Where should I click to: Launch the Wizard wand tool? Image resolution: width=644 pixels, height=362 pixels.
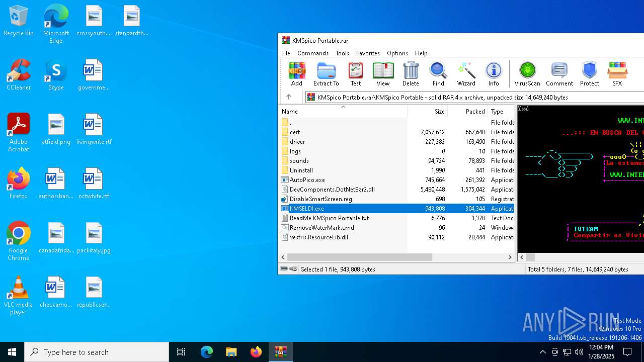466,74
